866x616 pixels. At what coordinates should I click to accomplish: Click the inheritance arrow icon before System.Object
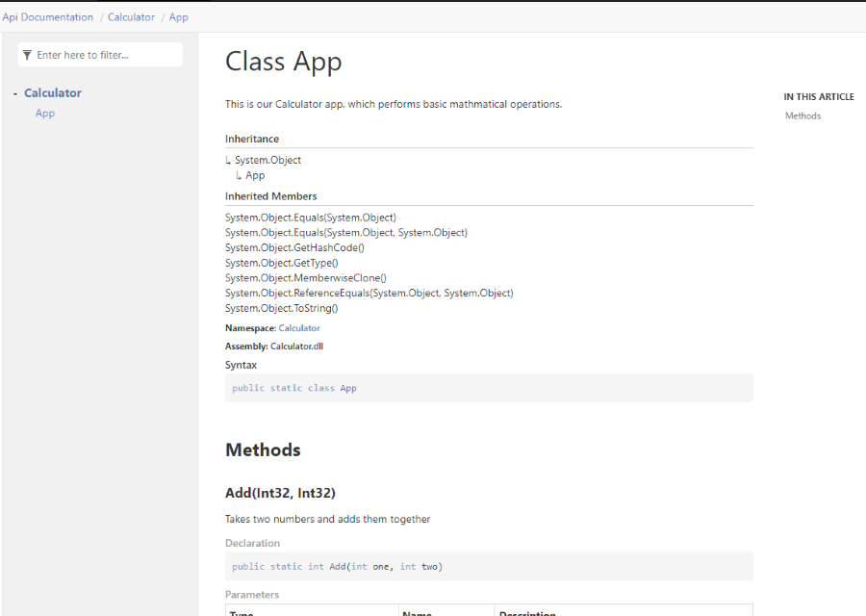[228, 161]
